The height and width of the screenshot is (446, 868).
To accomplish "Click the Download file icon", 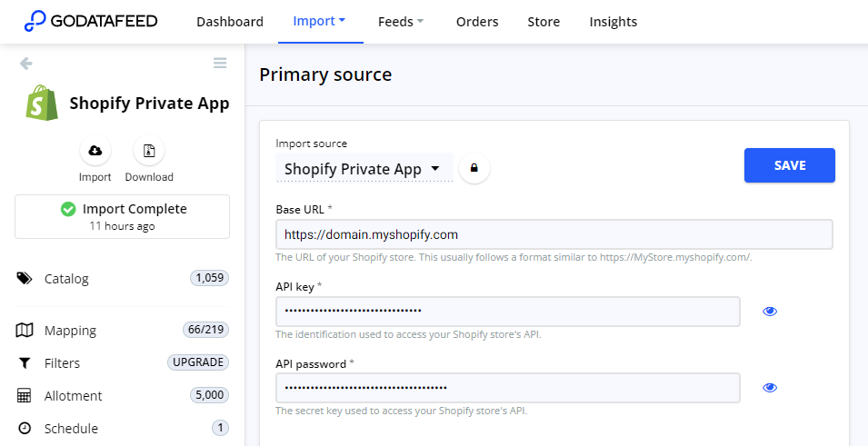I will coord(149,151).
